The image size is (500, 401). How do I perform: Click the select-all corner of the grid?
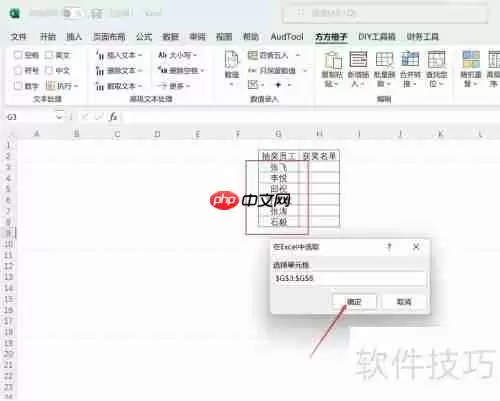coord(11,134)
